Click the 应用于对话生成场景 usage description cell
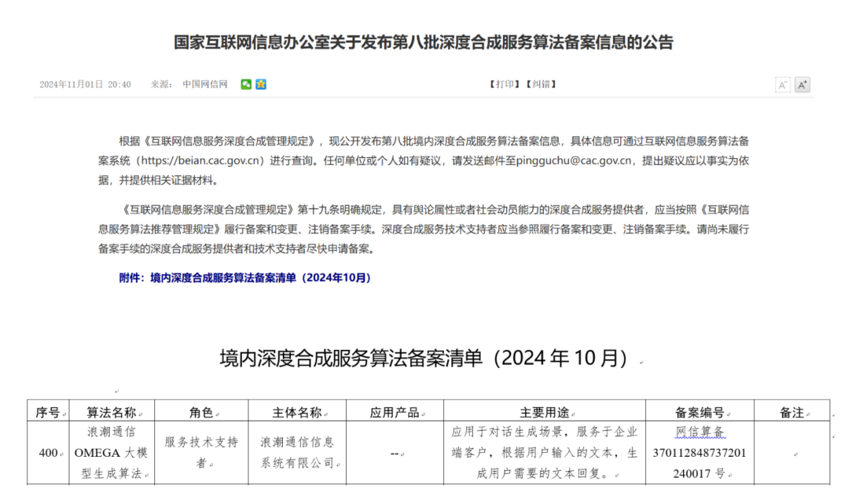 (544, 453)
